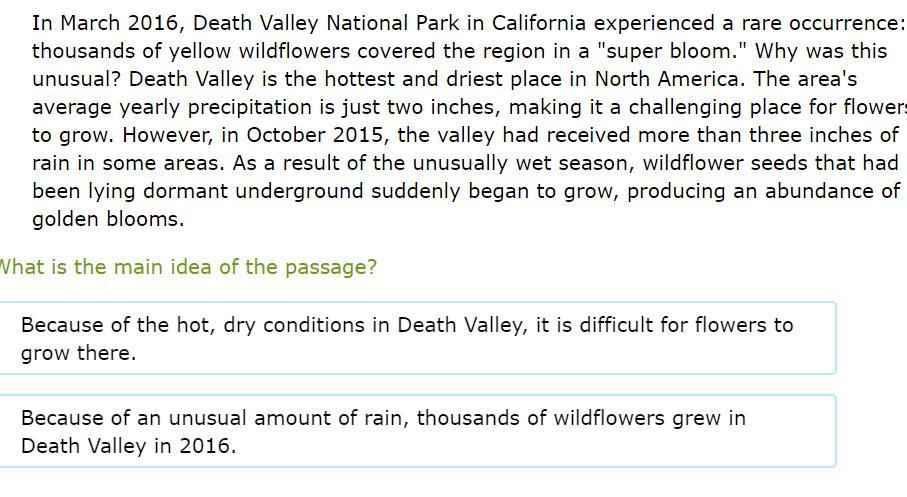Click the words 'golden blooms' ending the passage
The image size is (907, 497).
pos(108,219)
